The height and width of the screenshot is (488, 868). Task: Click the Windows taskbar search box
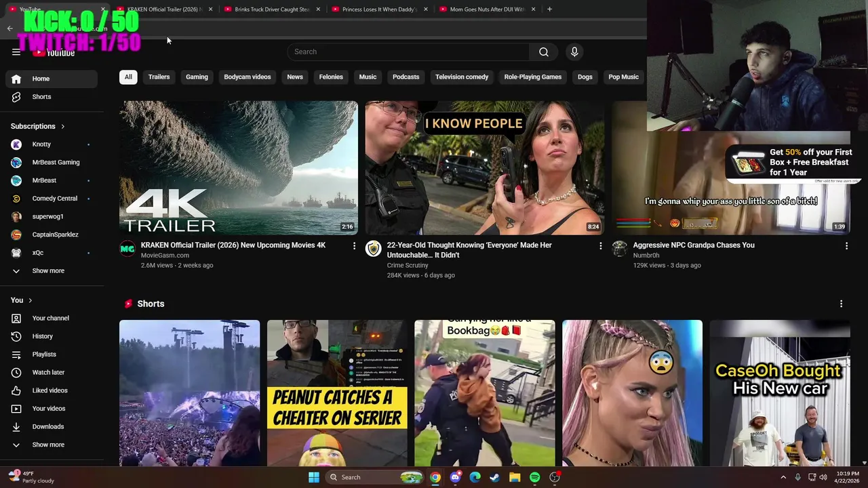374,477
